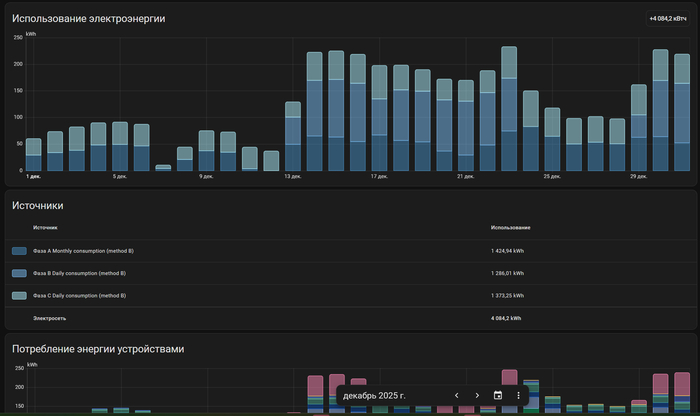Click the Фаза C color swatch
The image size is (700, 416).
20,296
